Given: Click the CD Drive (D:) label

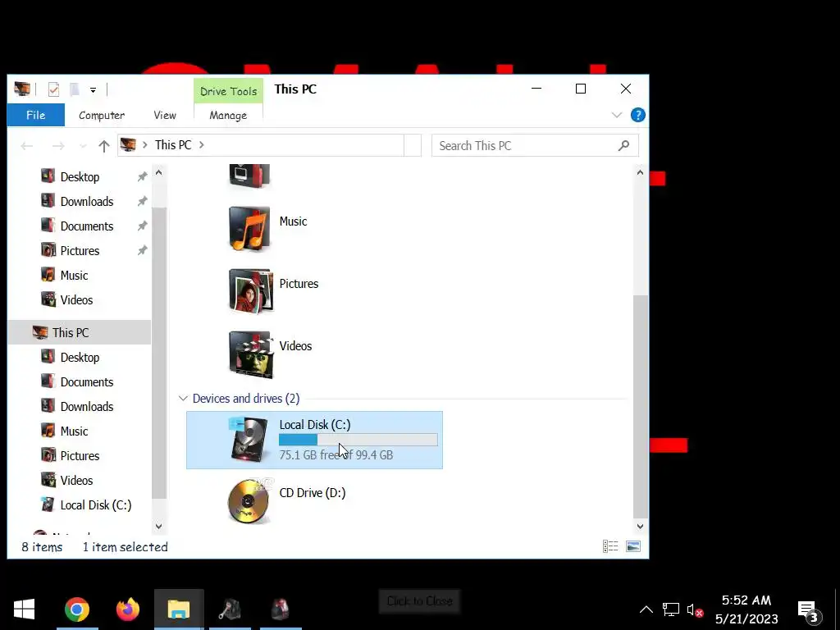Looking at the screenshot, I should 313,493.
